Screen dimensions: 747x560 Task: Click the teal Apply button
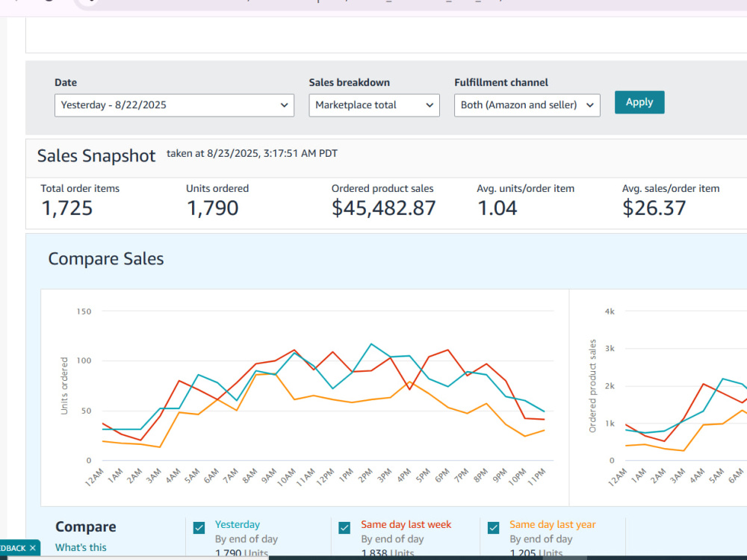click(639, 102)
